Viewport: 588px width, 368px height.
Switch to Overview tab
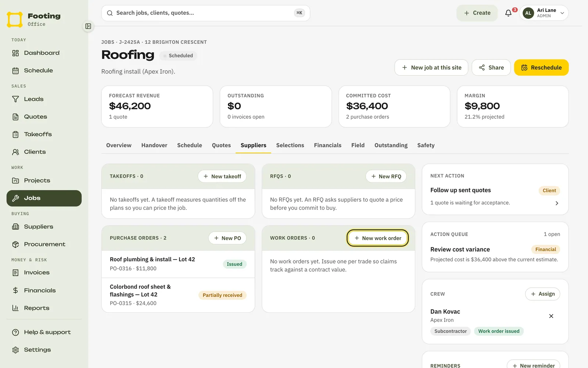[x=119, y=145]
